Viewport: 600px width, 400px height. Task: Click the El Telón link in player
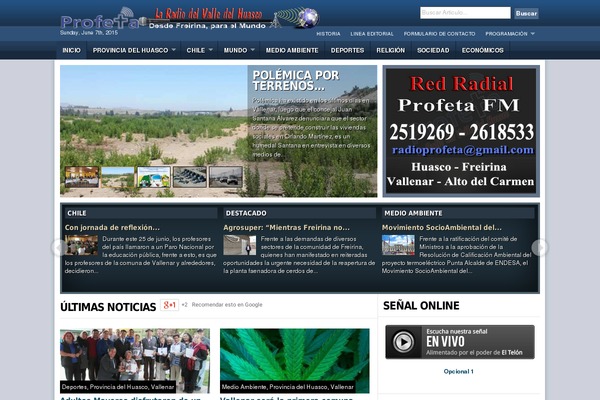[512, 353]
